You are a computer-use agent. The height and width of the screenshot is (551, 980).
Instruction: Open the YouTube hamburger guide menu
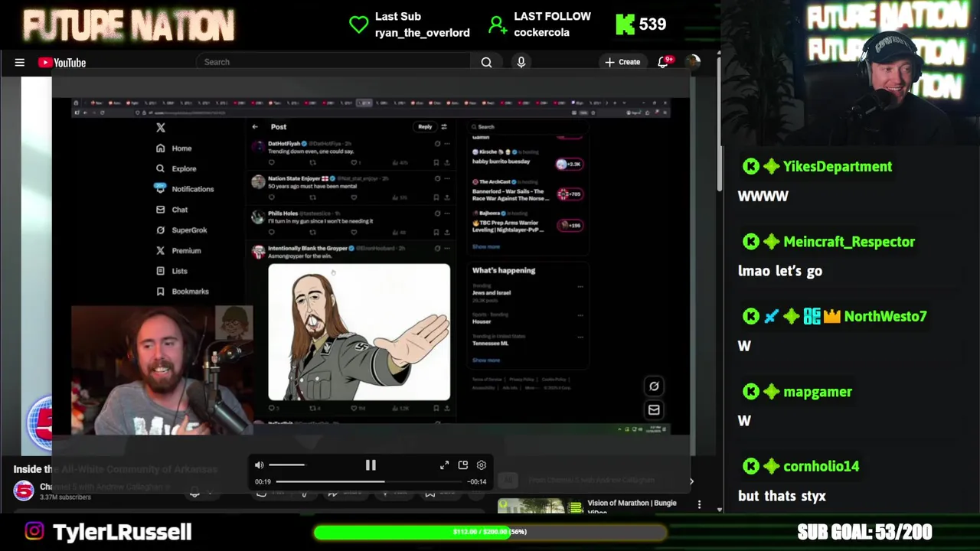coord(20,63)
